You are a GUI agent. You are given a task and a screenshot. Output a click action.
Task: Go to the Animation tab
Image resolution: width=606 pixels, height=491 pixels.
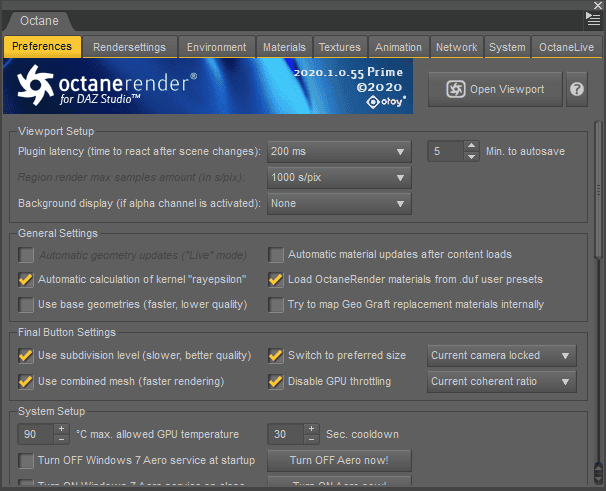click(x=398, y=47)
